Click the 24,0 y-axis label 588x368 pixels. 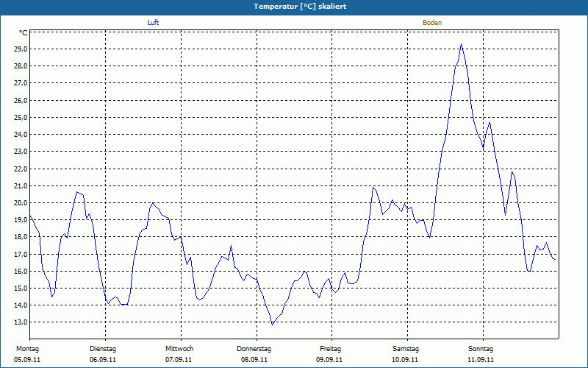(x=21, y=135)
